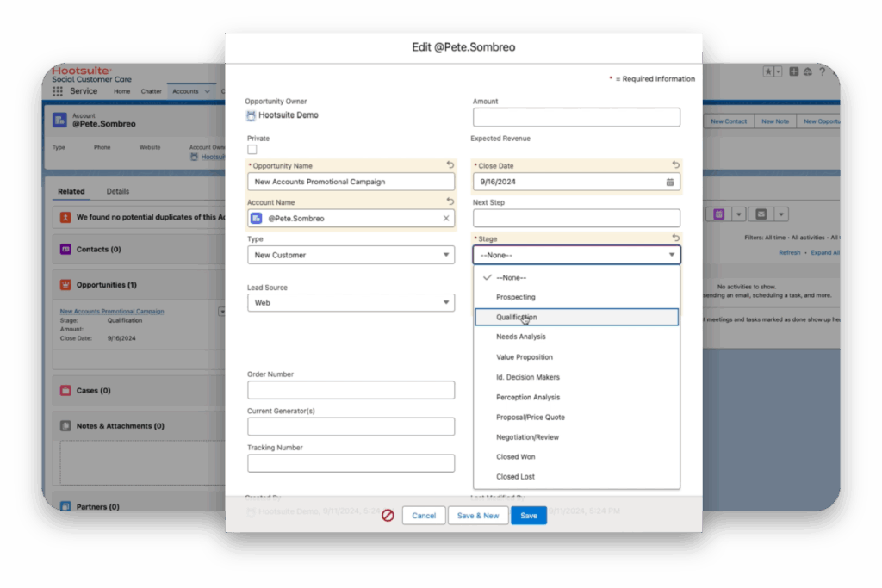Viewport: 882px width, 588px height.
Task: Undo changes to Close Date field
Action: click(x=675, y=164)
